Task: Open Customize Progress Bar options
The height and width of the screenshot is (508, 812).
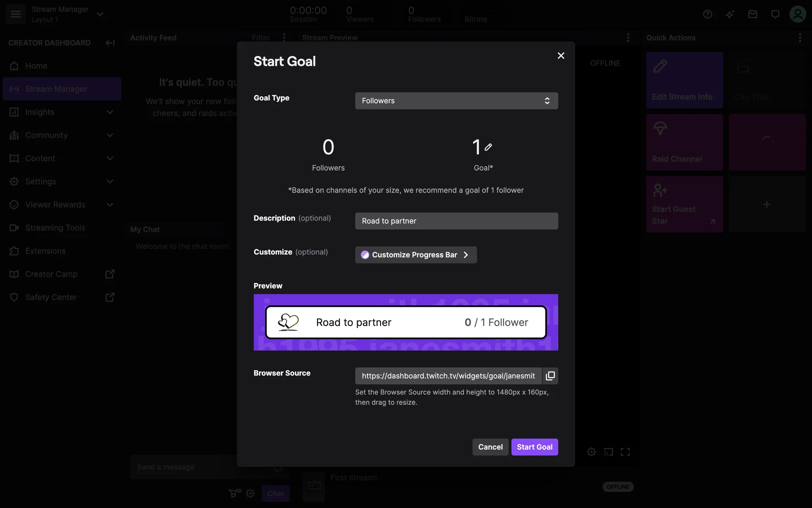Action: [x=416, y=255]
